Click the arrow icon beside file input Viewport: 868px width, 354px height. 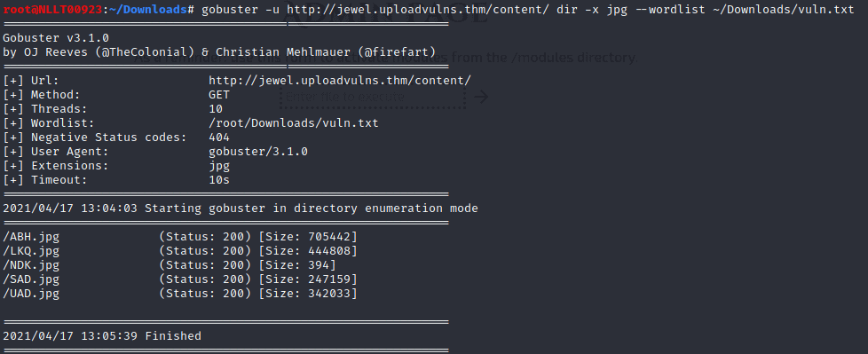click(482, 97)
